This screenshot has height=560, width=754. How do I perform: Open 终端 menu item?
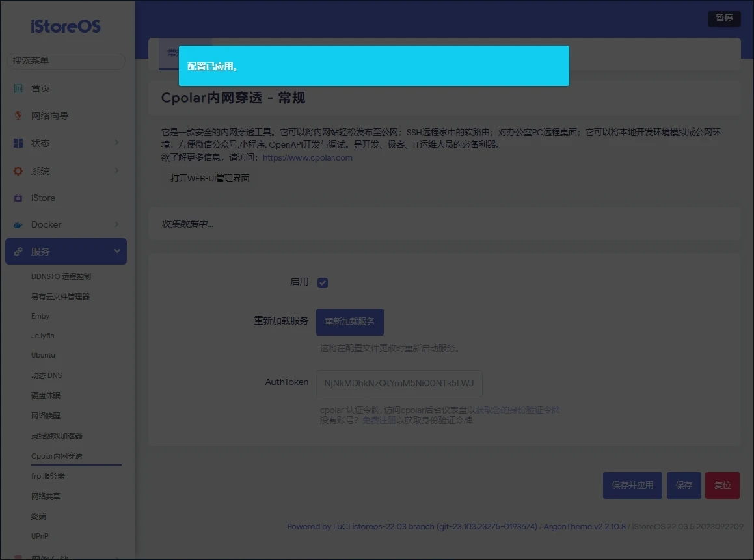coord(38,516)
